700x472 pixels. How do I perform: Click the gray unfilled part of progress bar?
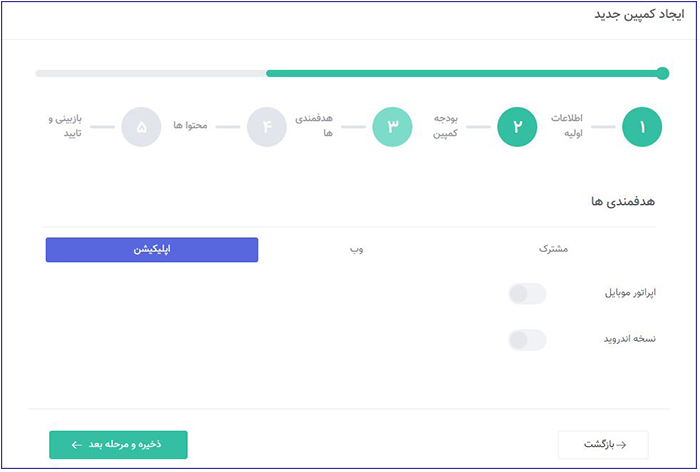tap(150, 73)
